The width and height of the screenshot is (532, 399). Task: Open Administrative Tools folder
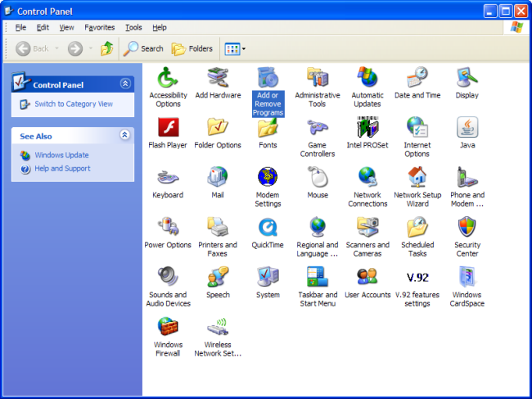point(318,87)
